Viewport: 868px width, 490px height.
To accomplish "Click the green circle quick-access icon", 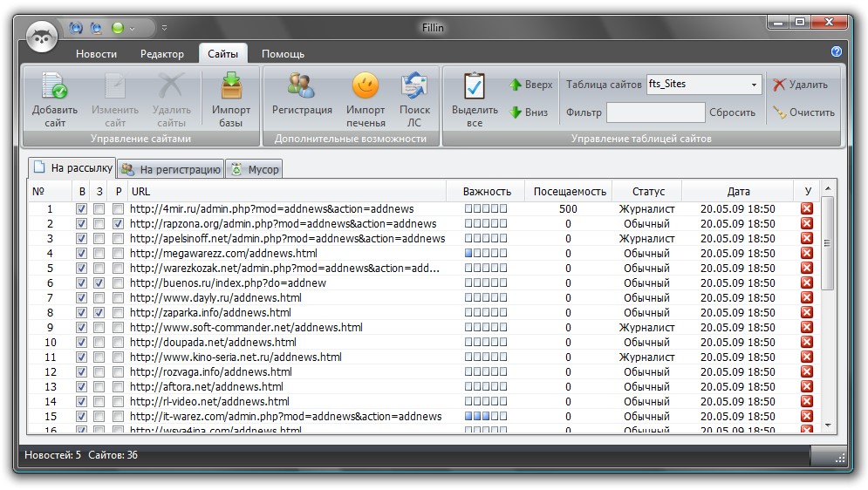I will 118,28.
